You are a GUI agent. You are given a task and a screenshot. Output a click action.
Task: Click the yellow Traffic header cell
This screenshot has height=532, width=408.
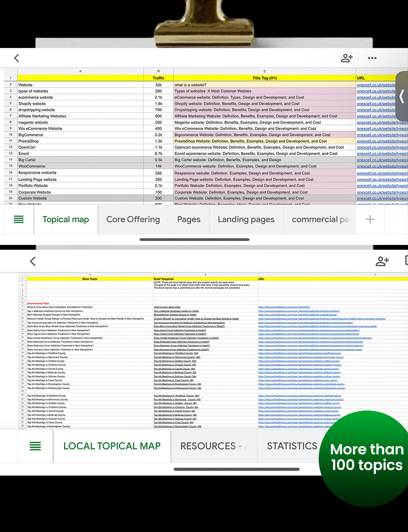coord(158,78)
